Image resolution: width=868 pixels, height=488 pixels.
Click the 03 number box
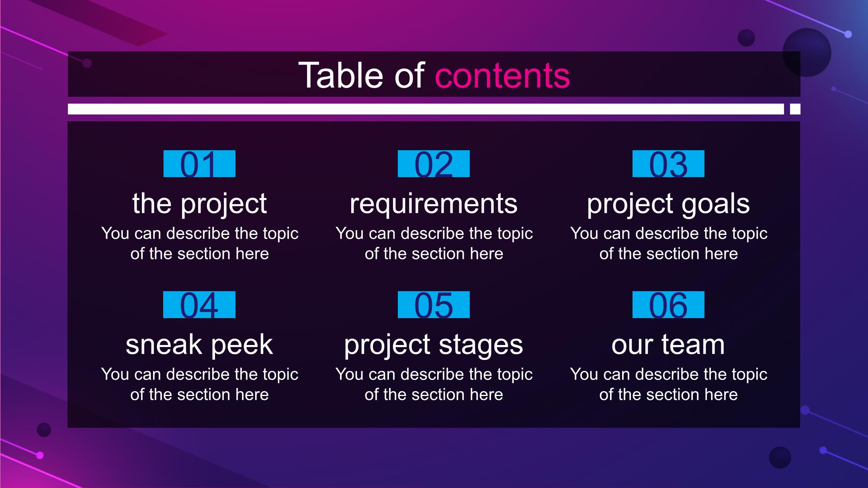(x=668, y=163)
